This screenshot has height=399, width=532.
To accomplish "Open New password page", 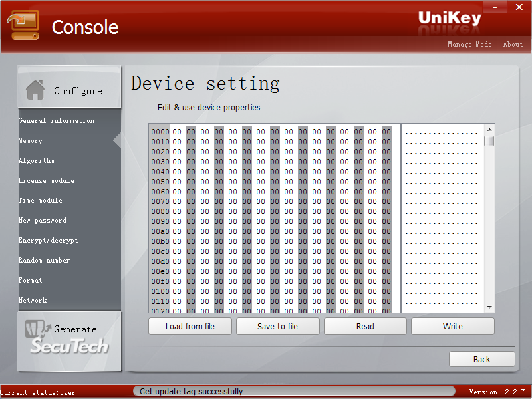I will [43, 221].
